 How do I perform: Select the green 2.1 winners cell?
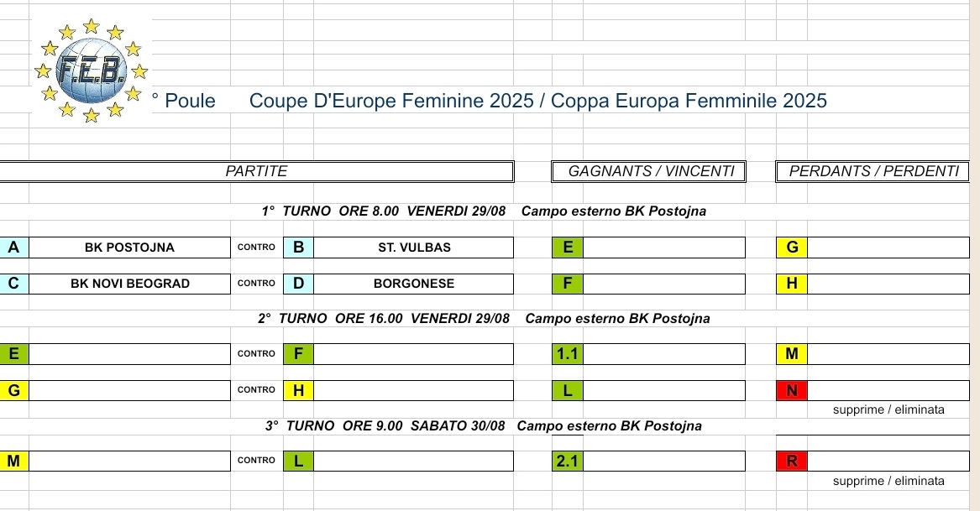(x=568, y=461)
